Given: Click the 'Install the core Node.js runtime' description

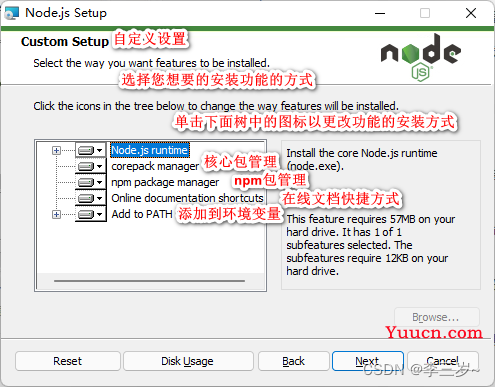Looking at the screenshot, I should tap(362, 159).
